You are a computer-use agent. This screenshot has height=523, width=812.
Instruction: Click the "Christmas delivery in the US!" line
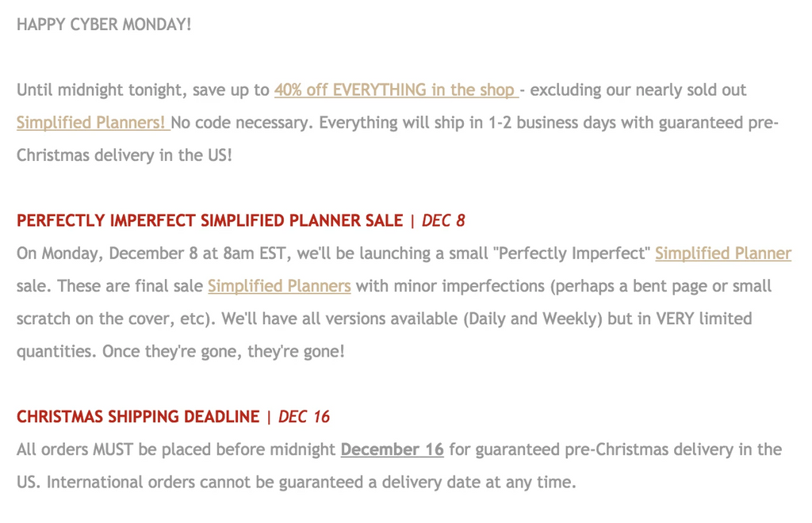(124, 155)
